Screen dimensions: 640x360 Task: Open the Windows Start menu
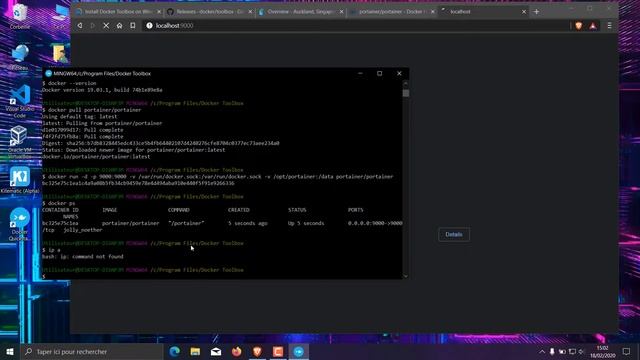(10, 351)
